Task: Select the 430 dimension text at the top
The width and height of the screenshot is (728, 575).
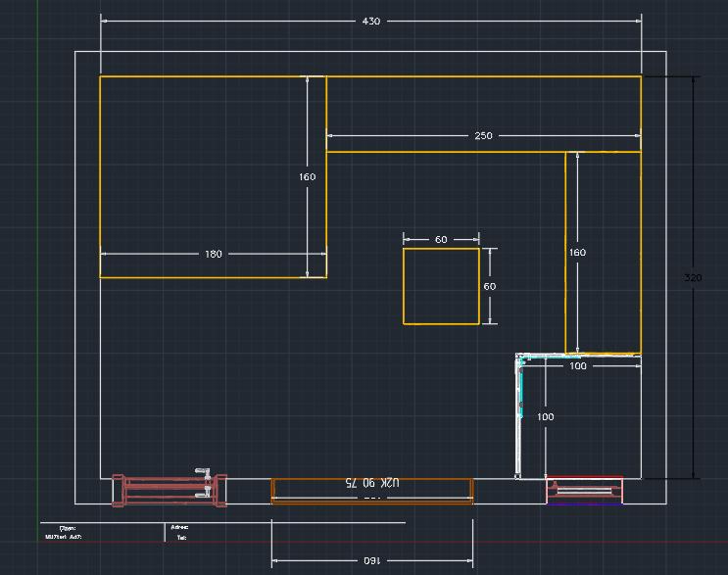Action: (x=371, y=21)
